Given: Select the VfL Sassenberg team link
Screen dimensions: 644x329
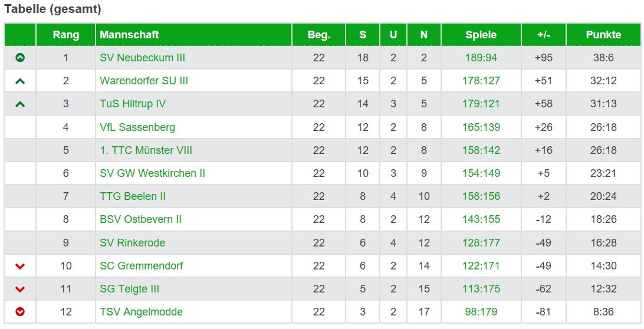Looking at the screenshot, I should click(x=137, y=127).
